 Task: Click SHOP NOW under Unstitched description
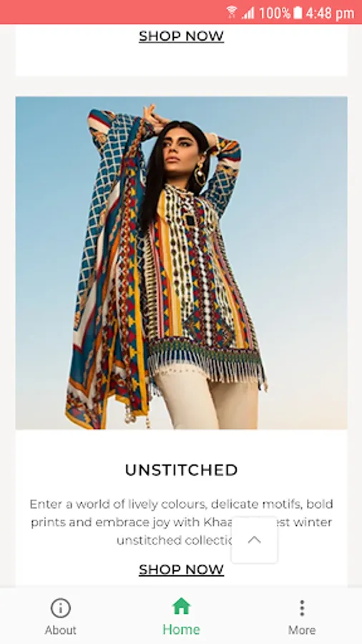click(182, 570)
